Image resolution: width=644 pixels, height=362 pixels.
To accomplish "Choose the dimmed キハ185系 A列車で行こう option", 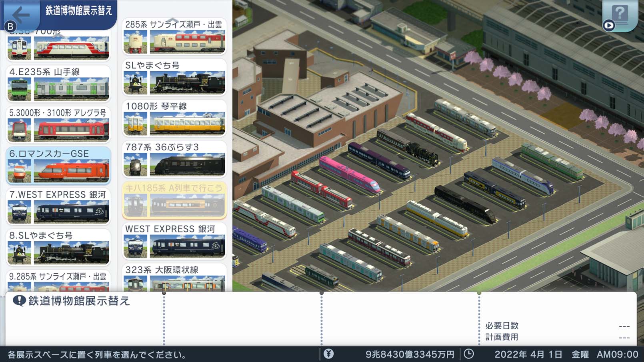I will [x=174, y=200].
